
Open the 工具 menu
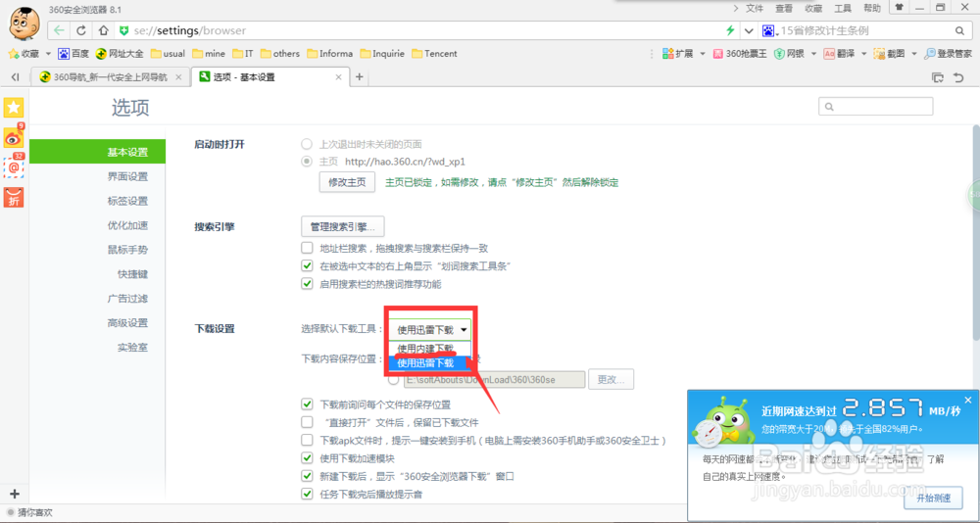pyautogui.click(x=843, y=8)
